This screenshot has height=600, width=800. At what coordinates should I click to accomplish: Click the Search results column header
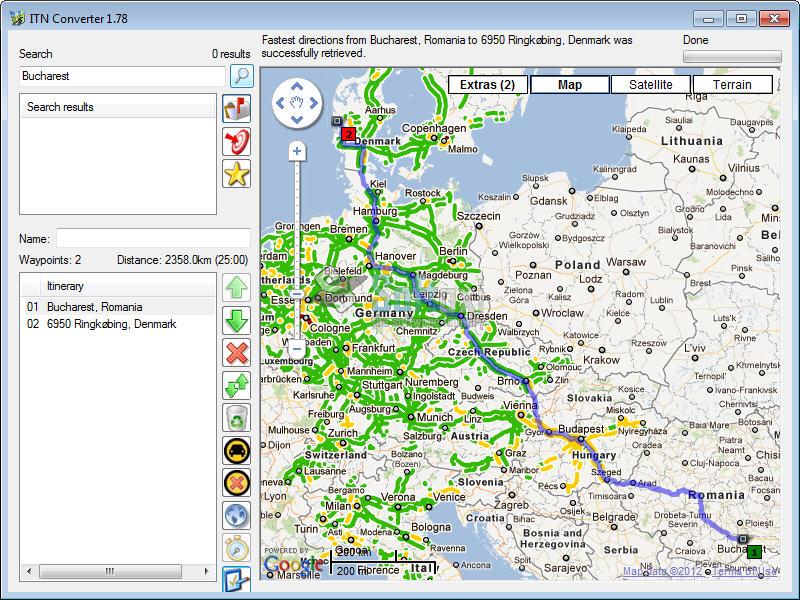(x=118, y=107)
